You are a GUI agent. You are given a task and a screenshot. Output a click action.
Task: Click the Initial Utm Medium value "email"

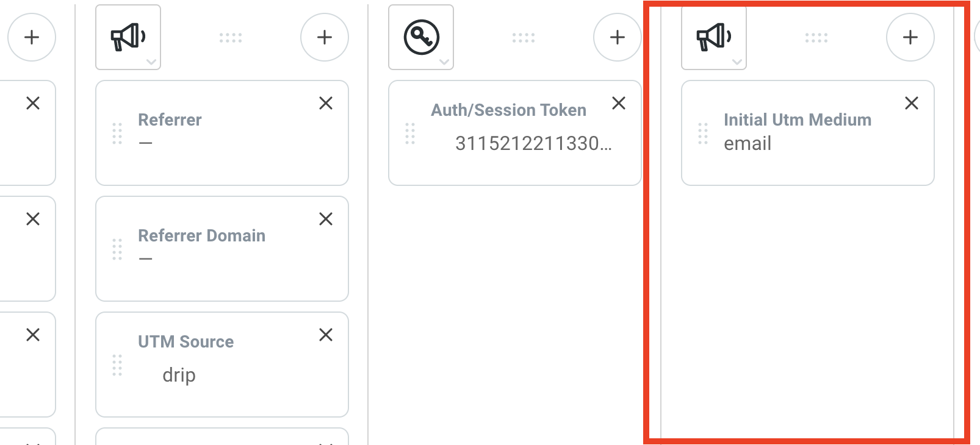748,144
